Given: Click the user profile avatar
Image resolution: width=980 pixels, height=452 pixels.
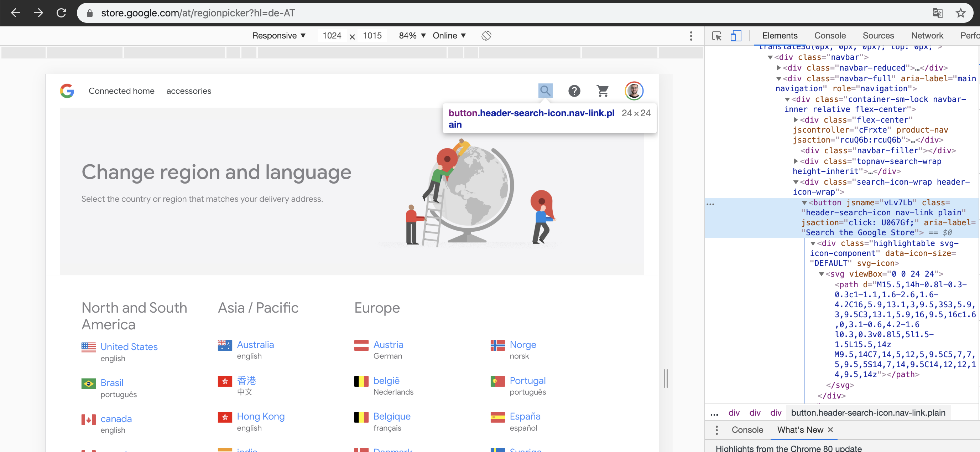Looking at the screenshot, I should click(634, 91).
